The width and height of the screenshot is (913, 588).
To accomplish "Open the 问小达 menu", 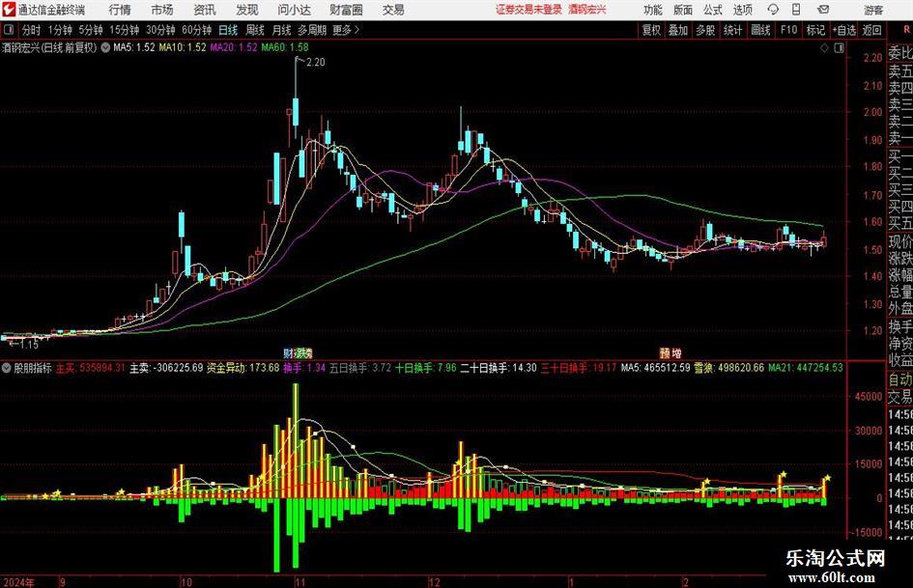I will click(x=294, y=10).
